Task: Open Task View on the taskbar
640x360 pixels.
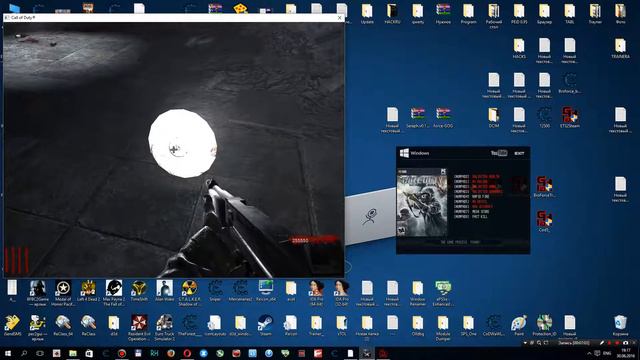Action: (40, 353)
